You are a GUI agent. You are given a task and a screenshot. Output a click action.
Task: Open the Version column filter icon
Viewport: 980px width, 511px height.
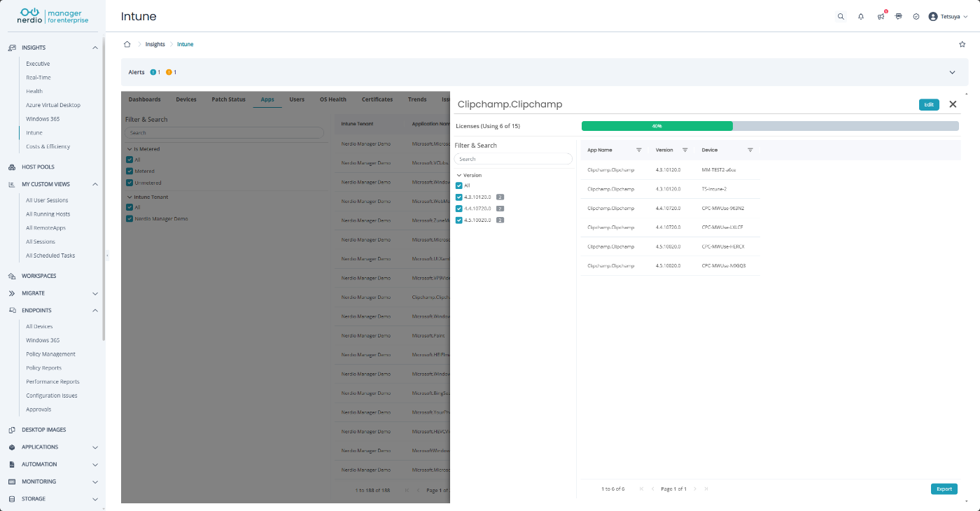click(x=685, y=150)
